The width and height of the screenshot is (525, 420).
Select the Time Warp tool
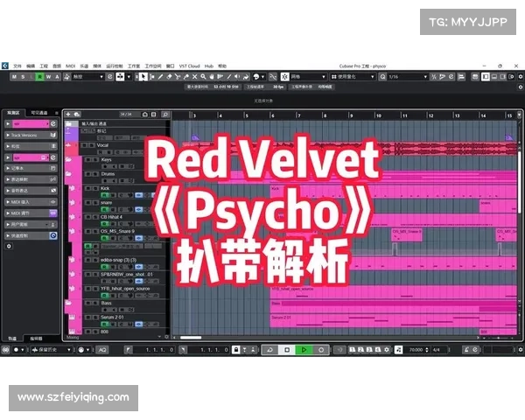(220, 77)
